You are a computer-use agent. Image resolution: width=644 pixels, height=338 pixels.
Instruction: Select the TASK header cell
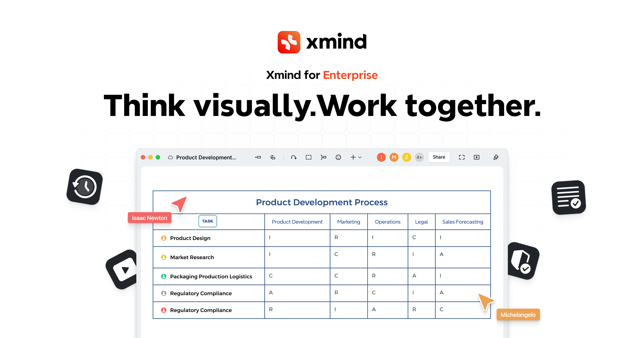208,221
